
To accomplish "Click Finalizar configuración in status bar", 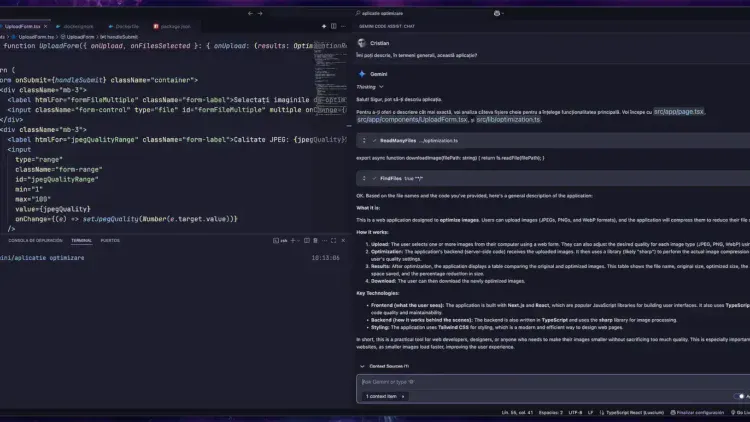I will tap(697, 412).
